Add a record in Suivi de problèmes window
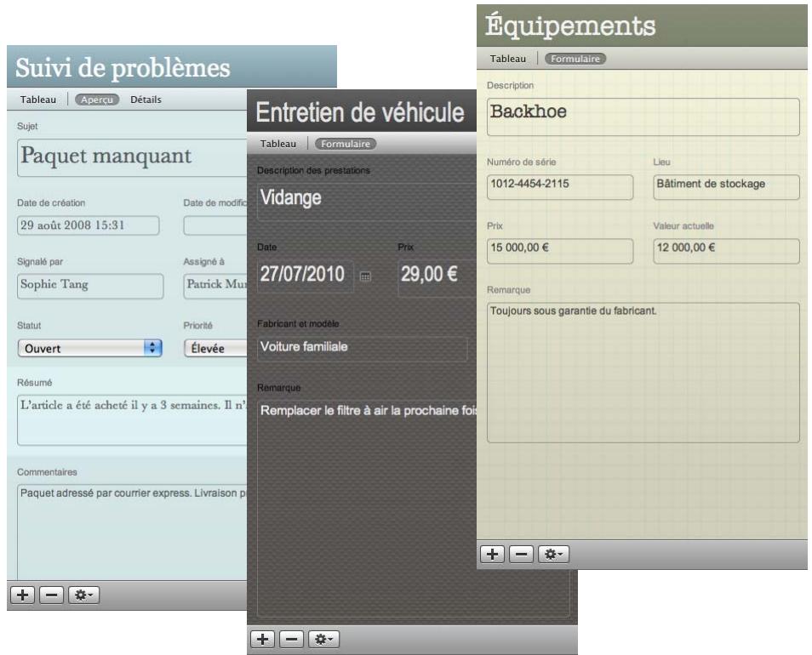This screenshot has height=655, width=812. [22, 595]
